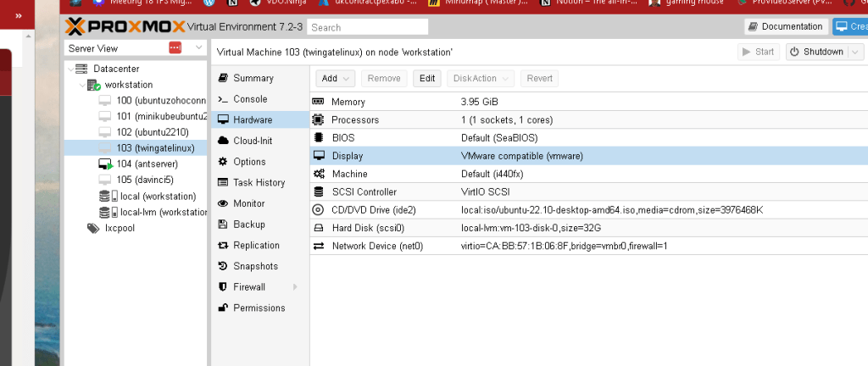This screenshot has width=868, height=366.
Task: Click the Machine gears icon
Action: coord(319,174)
